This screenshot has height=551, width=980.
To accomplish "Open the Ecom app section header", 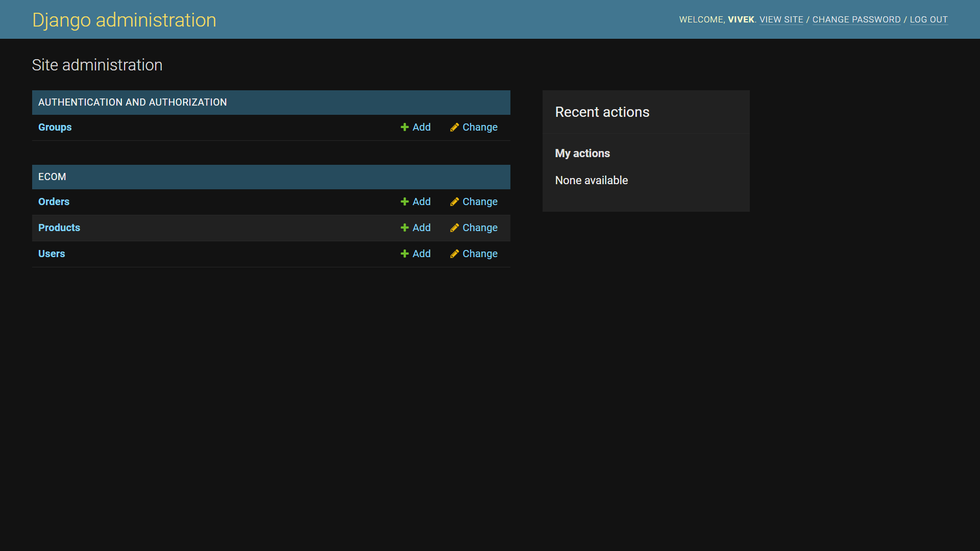I will click(52, 177).
